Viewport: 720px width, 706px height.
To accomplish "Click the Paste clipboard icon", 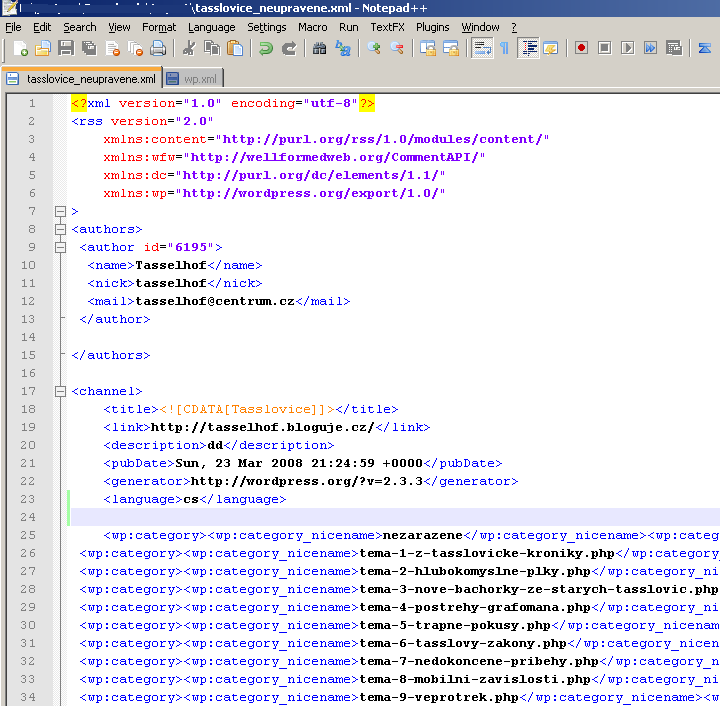I will tap(235, 48).
